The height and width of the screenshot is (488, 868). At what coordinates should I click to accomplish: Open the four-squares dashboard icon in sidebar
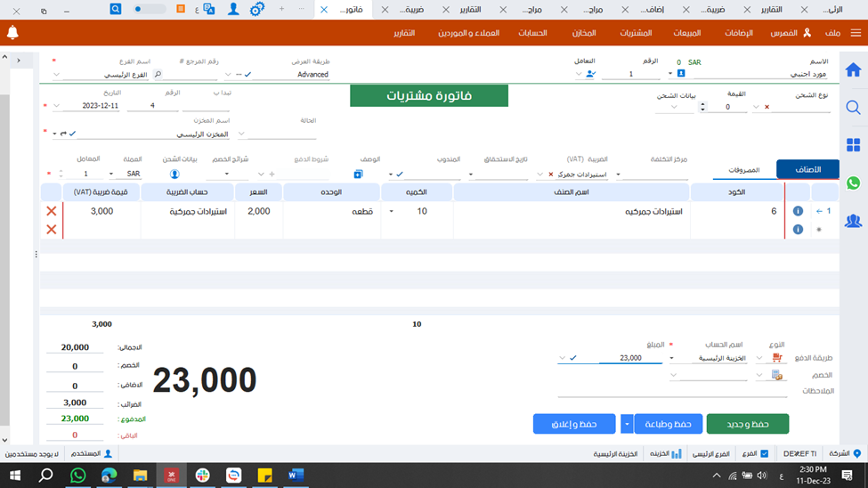[853, 145]
